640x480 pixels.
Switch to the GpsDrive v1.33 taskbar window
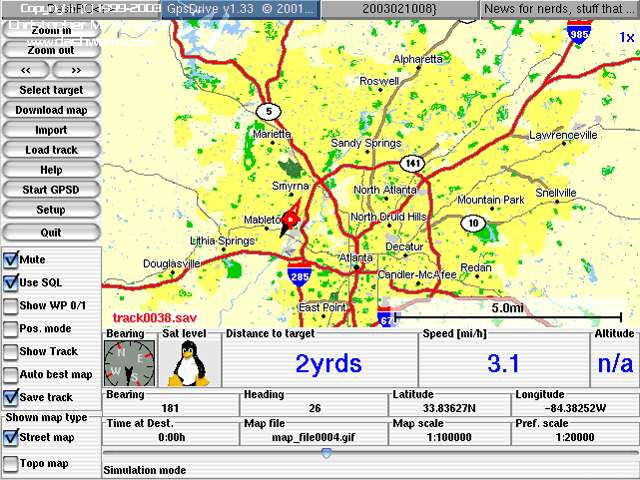pos(238,8)
